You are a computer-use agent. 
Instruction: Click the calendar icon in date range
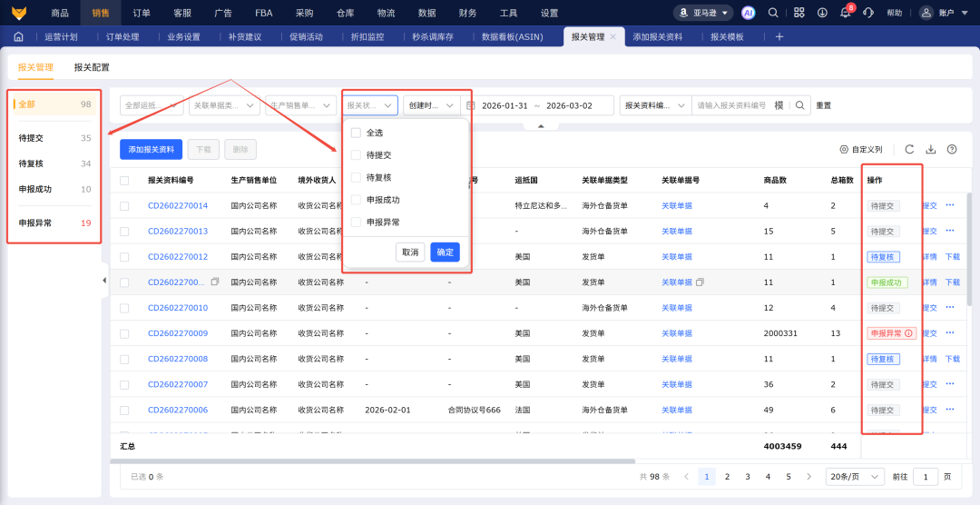[471, 105]
